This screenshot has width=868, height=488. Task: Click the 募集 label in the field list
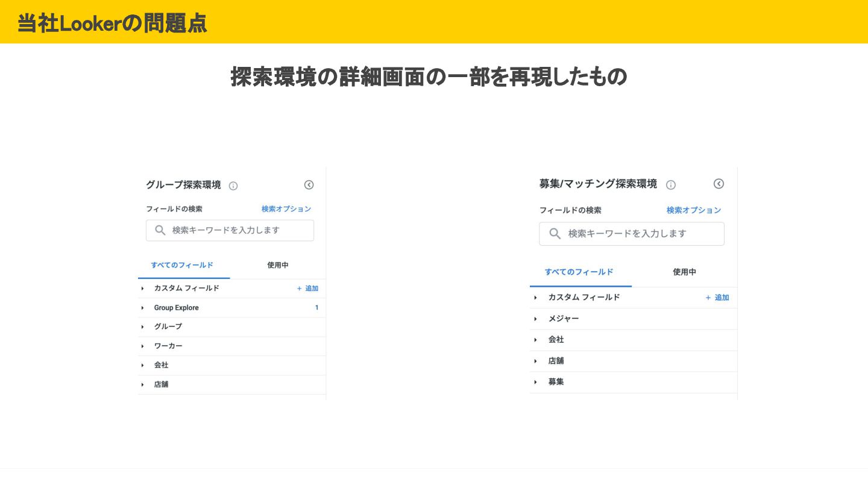click(x=556, y=382)
